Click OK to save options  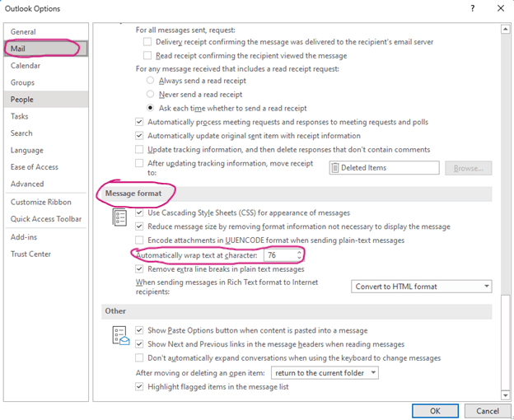click(435, 411)
